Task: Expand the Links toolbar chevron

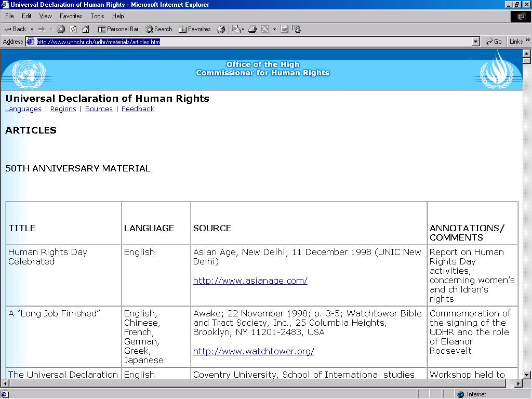Action: (528, 40)
